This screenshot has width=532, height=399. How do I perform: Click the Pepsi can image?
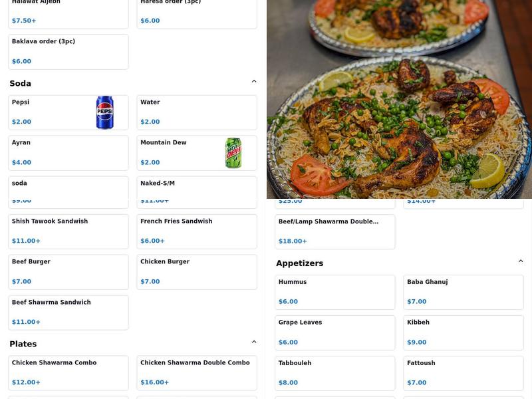click(x=105, y=112)
